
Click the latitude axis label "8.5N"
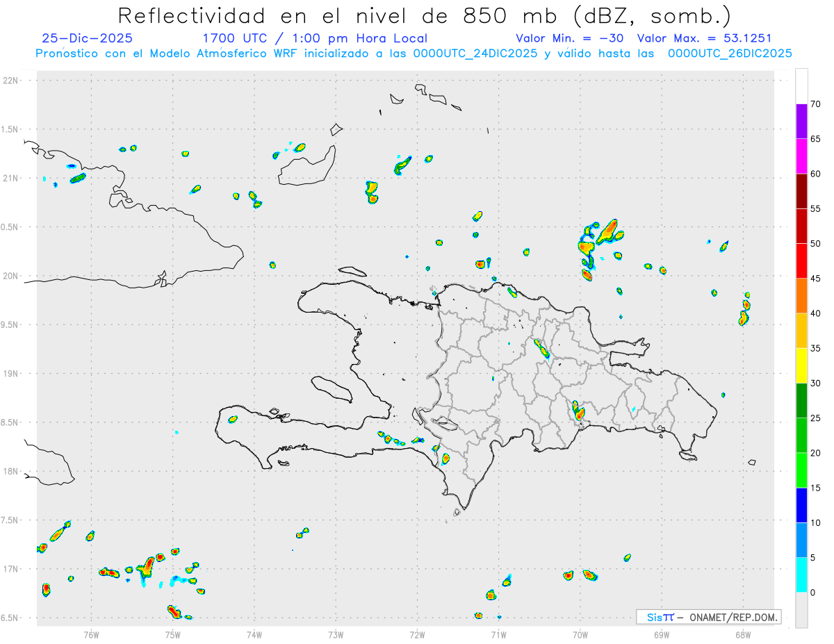pos(10,422)
